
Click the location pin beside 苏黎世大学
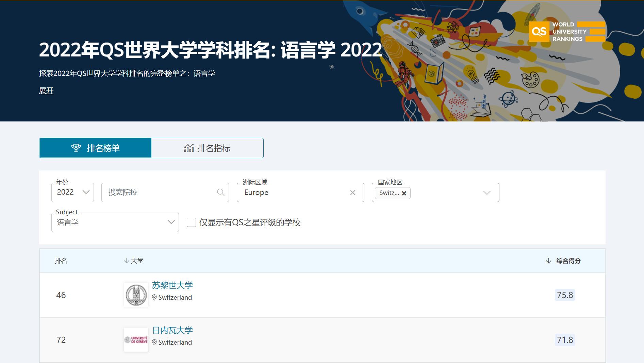click(x=154, y=297)
